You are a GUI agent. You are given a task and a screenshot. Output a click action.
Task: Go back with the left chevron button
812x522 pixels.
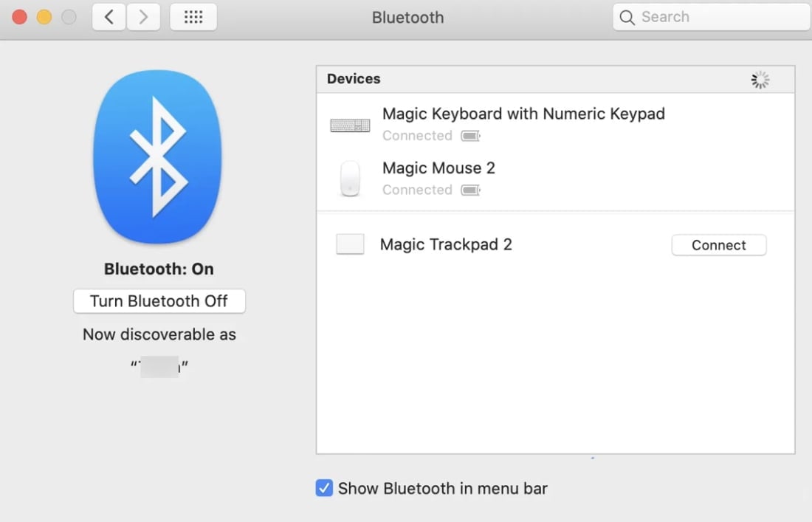109,17
